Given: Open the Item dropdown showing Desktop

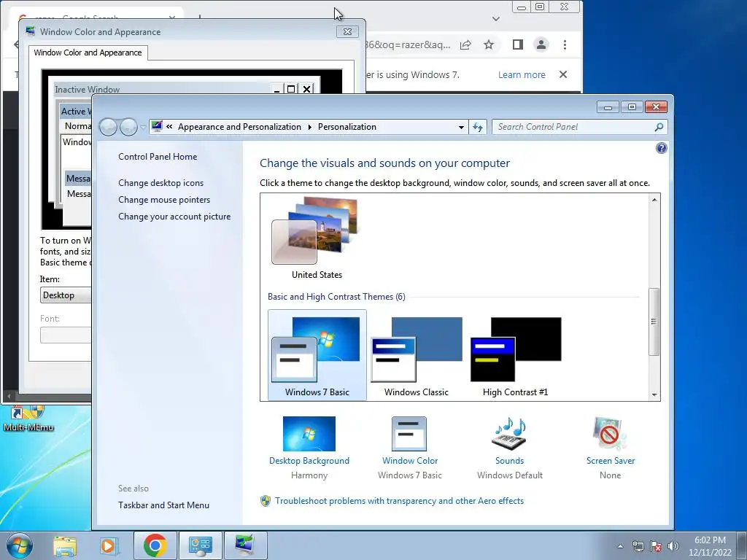Looking at the screenshot, I should (x=65, y=295).
